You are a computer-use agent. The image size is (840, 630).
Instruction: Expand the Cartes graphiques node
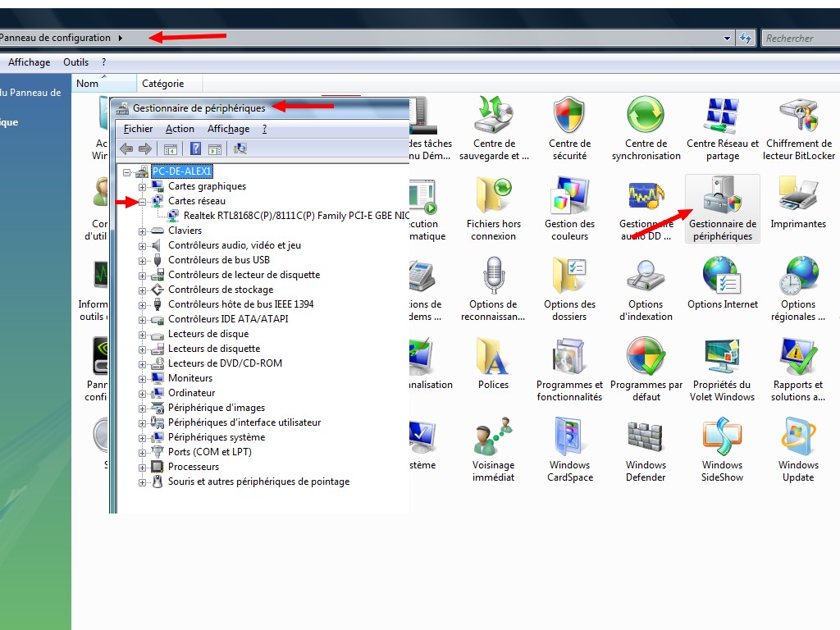142,186
